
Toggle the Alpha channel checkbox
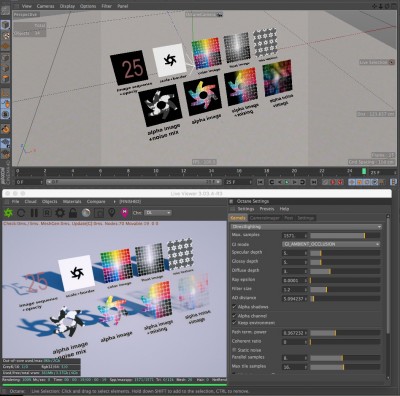tap(234, 316)
